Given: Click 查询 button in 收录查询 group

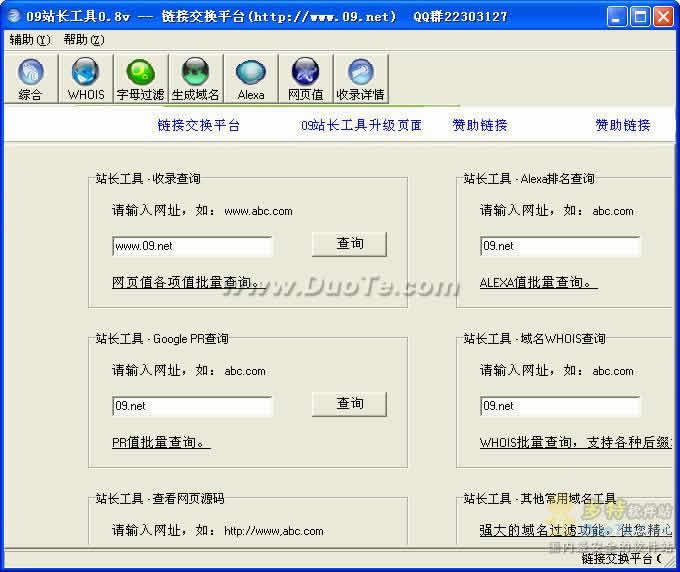Looking at the screenshot, I should (350, 244).
